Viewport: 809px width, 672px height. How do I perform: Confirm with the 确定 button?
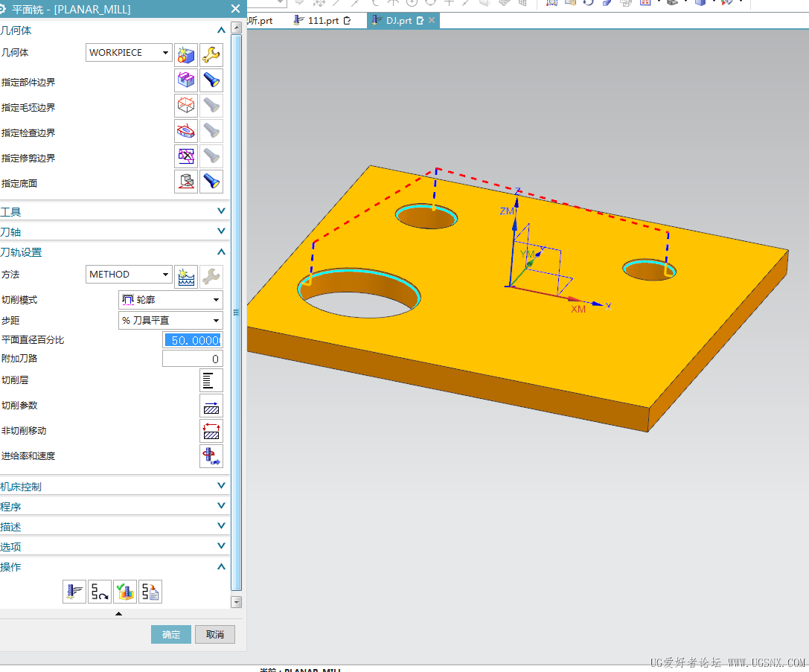pos(170,634)
